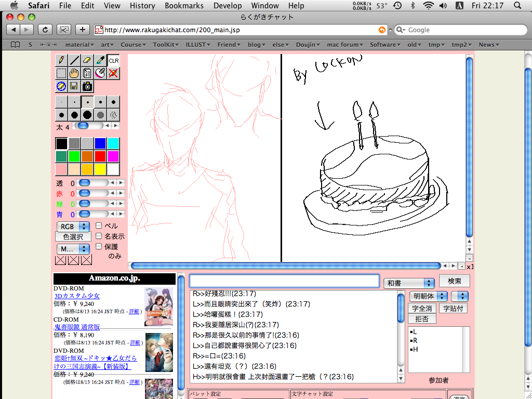Expand the Doujin bookmarks folder
The height and width of the screenshot is (399, 532).
[308, 45]
